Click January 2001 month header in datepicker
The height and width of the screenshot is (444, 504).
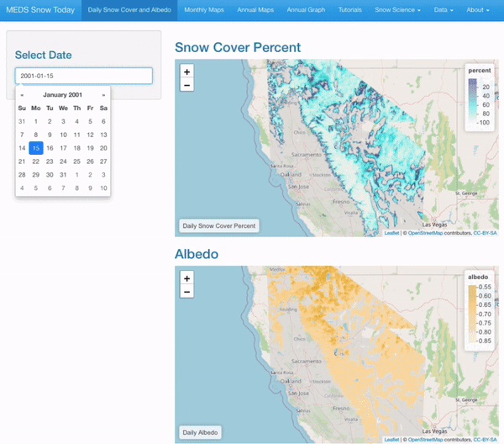pyautogui.click(x=63, y=95)
